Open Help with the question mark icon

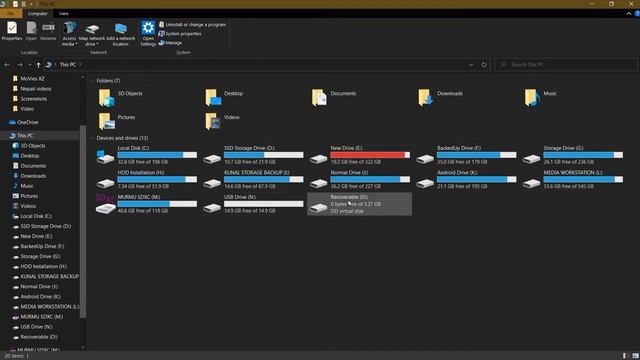click(x=637, y=13)
